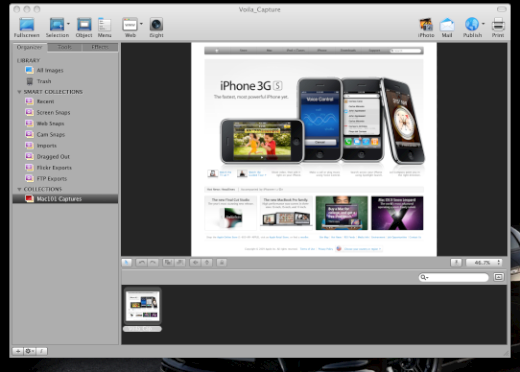The height and width of the screenshot is (372, 520).
Task: Click the italic i info button bottom-left
Action: 42,351
